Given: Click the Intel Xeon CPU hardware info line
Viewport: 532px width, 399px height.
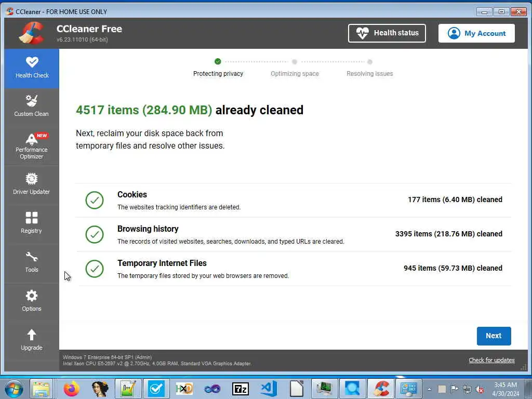Looking at the screenshot, I should (x=157, y=363).
